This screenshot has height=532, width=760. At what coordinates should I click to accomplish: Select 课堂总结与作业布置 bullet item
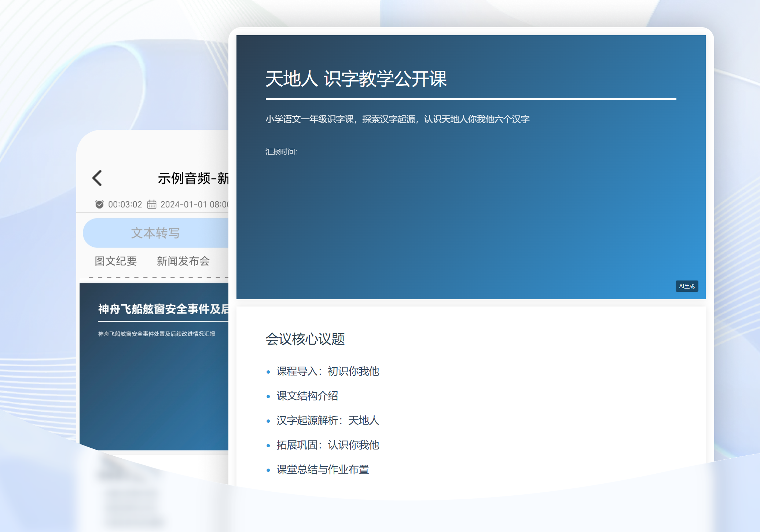click(x=323, y=470)
